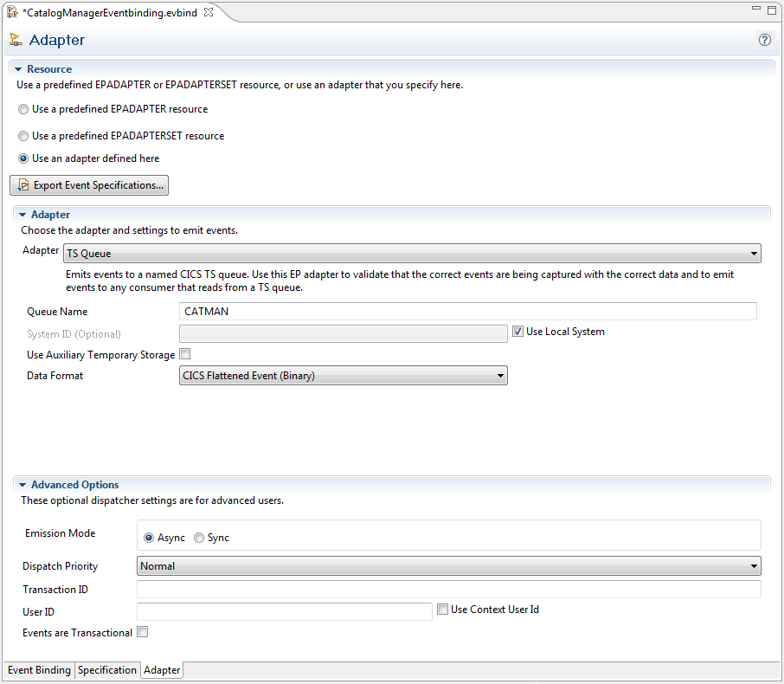784x684 pixels.
Task: Uncheck Use Local System checkbox
Action: 518,332
